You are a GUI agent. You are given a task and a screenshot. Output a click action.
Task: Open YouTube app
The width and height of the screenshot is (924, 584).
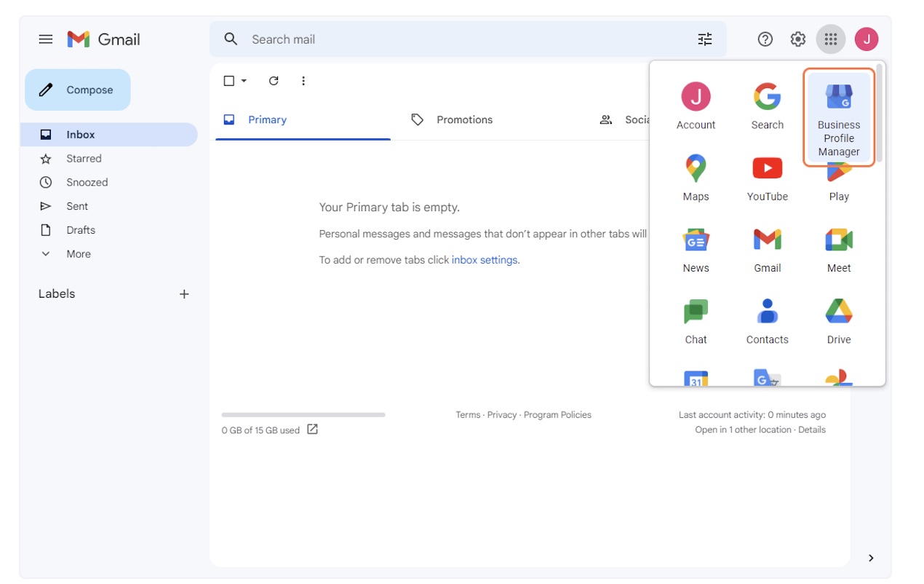768,178
